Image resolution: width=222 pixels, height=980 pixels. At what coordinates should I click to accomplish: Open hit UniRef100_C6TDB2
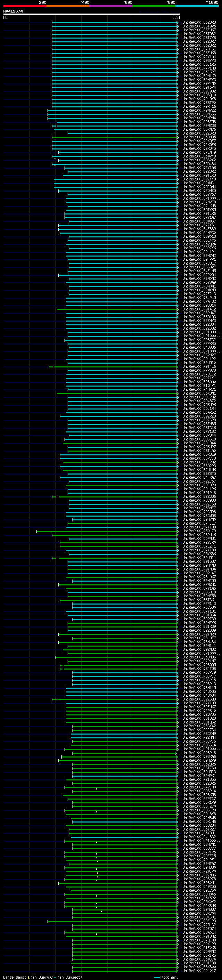[x=199, y=34]
